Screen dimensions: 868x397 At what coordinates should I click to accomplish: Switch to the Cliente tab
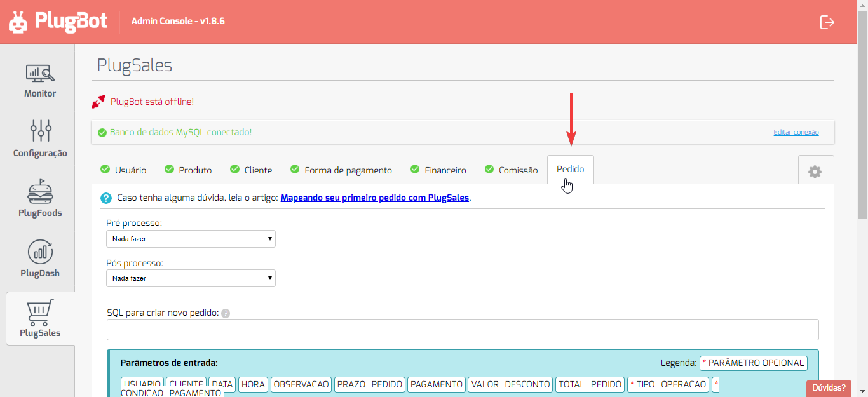click(251, 170)
